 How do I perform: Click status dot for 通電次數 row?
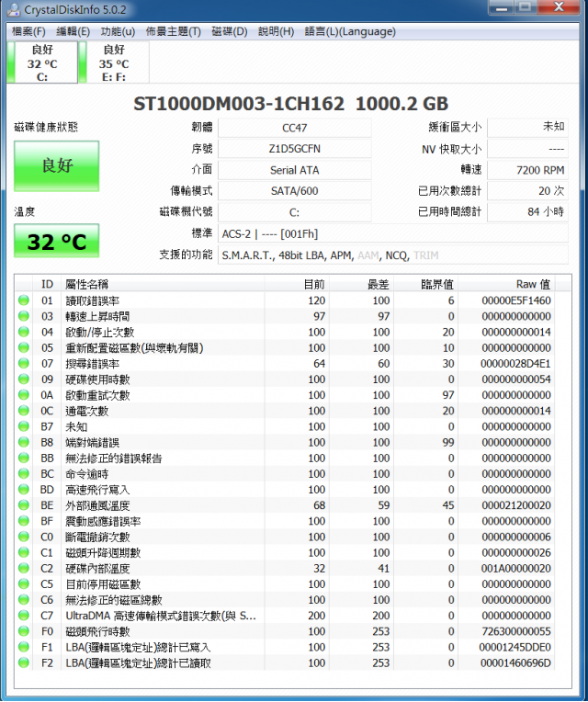(24, 411)
